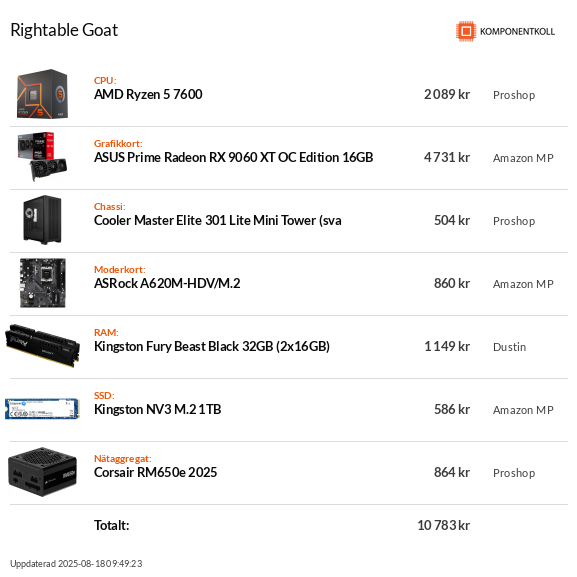Visit Amazon MP store for the graphics card

(523, 158)
